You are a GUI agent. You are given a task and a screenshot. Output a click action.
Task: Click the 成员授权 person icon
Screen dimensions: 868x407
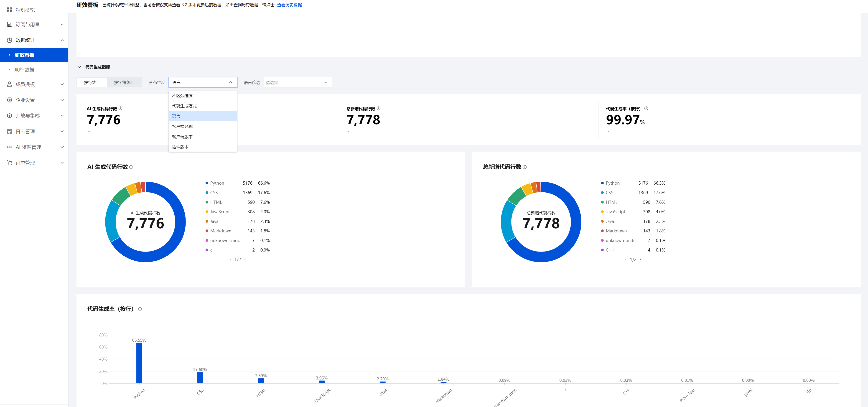coord(9,84)
